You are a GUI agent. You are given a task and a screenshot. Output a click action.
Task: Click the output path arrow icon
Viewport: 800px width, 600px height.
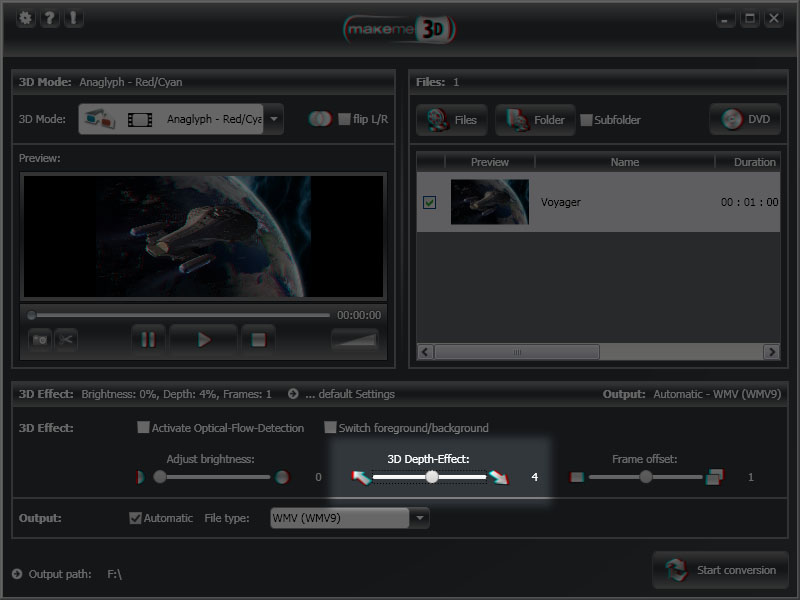click(x=17, y=574)
